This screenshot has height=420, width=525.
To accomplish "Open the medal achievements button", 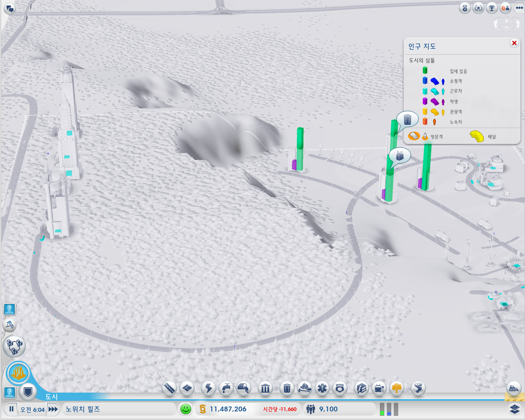I will (x=465, y=8).
